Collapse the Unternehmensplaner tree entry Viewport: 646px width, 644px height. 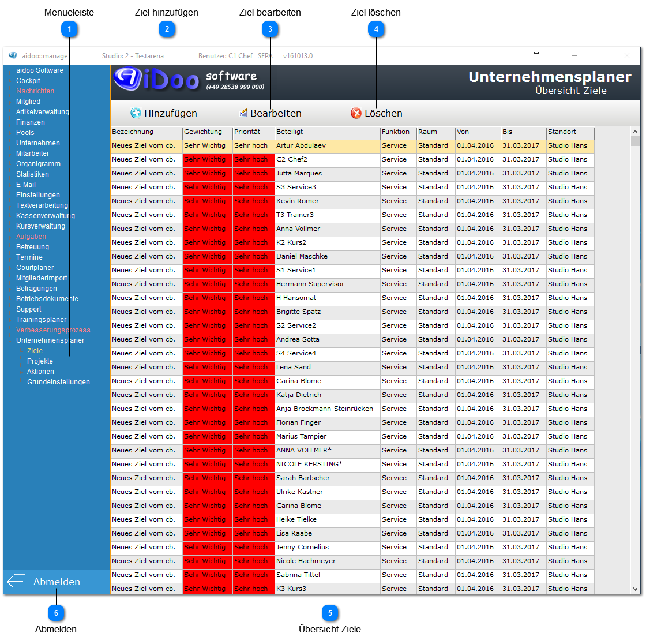pyautogui.click(x=50, y=340)
